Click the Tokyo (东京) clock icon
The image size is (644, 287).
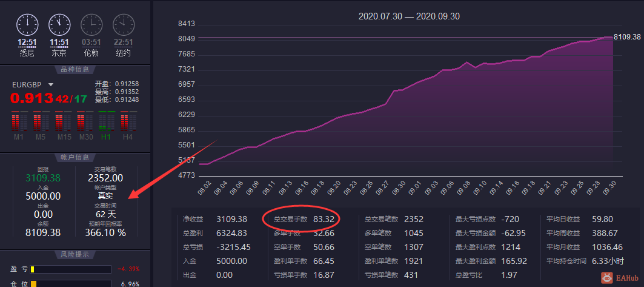click(59, 25)
